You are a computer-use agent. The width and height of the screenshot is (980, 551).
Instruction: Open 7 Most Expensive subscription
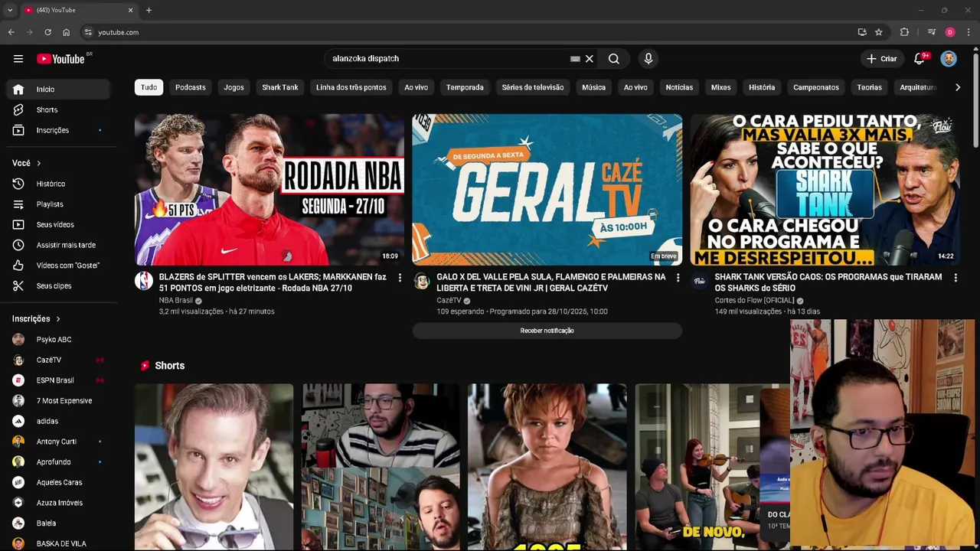point(58,401)
